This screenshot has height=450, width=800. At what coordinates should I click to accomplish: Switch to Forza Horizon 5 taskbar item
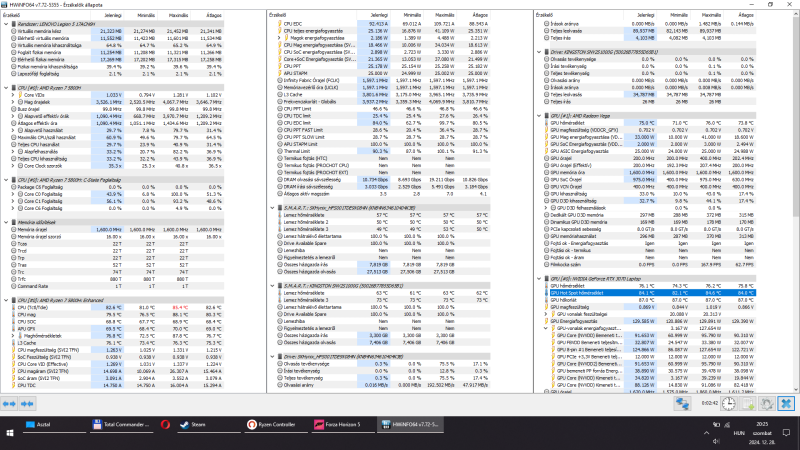click(343, 424)
